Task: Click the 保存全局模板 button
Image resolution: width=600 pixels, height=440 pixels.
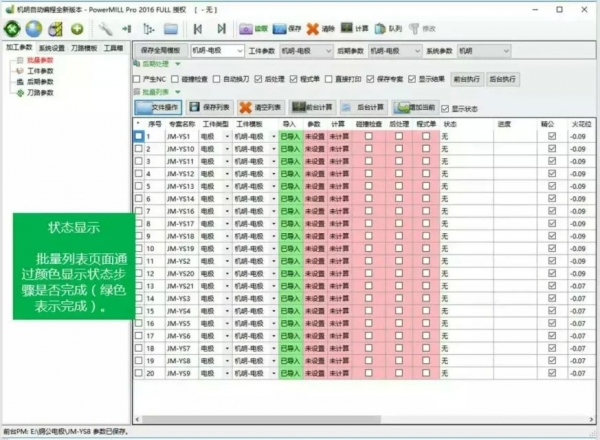Action: 161,51
